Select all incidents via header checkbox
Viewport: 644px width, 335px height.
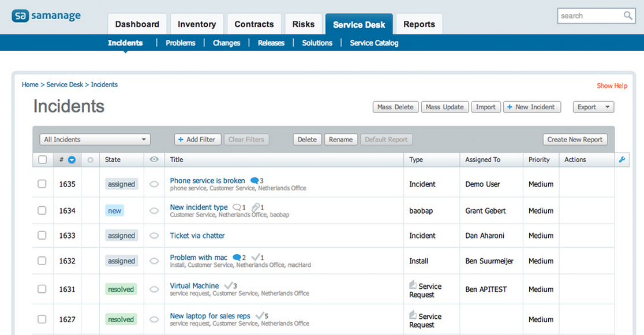pyautogui.click(x=42, y=159)
